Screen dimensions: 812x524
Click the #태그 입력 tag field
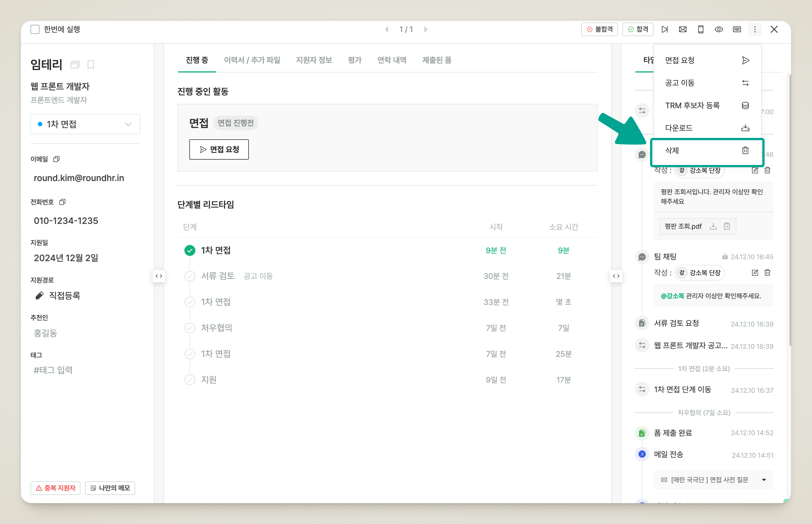[x=53, y=370]
